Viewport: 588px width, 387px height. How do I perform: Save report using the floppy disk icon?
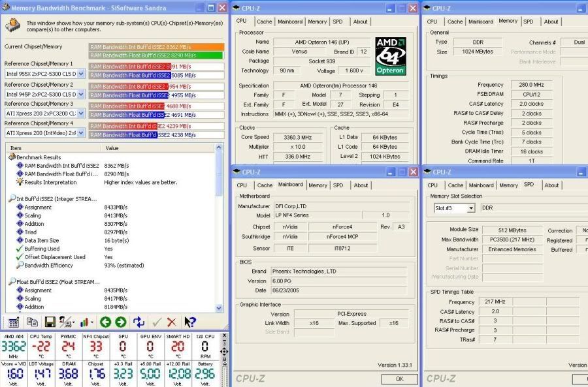(50, 322)
